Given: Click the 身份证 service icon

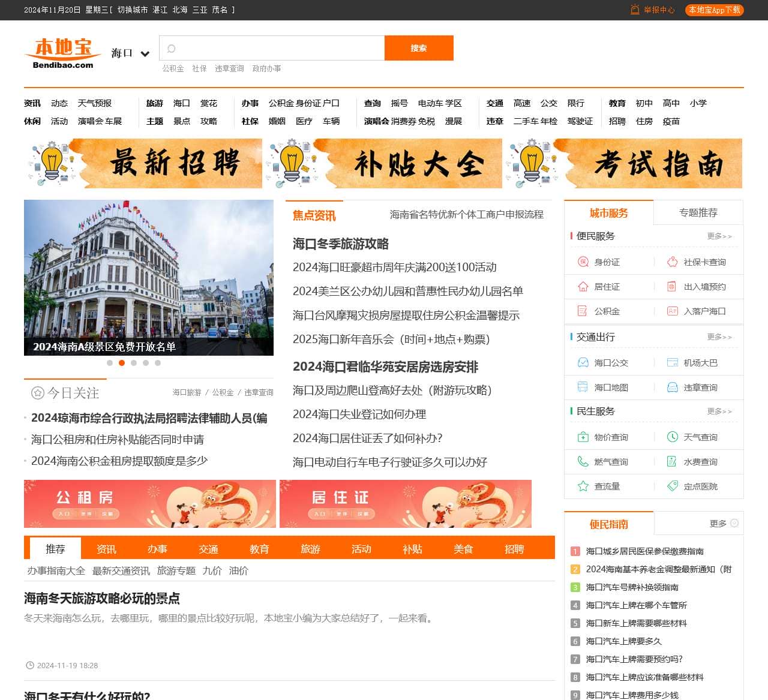Looking at the screenshot, I should [x=583, y=262].
